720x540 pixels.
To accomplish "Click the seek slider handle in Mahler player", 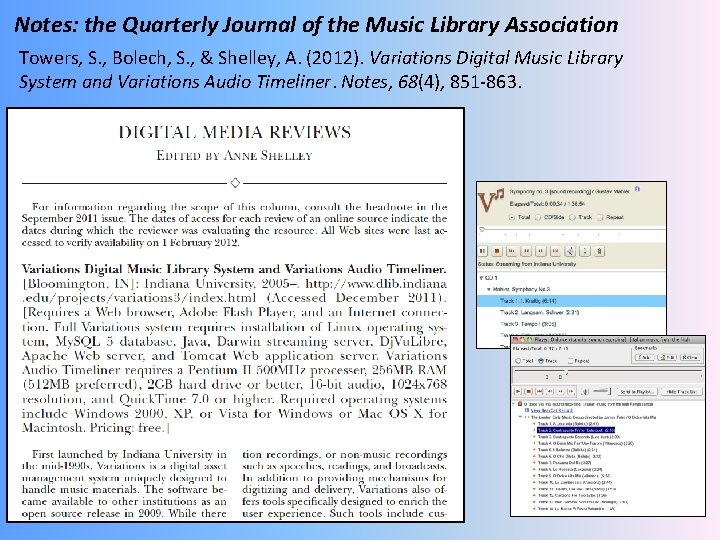I will pyautogui.click(x=482, y=229).
